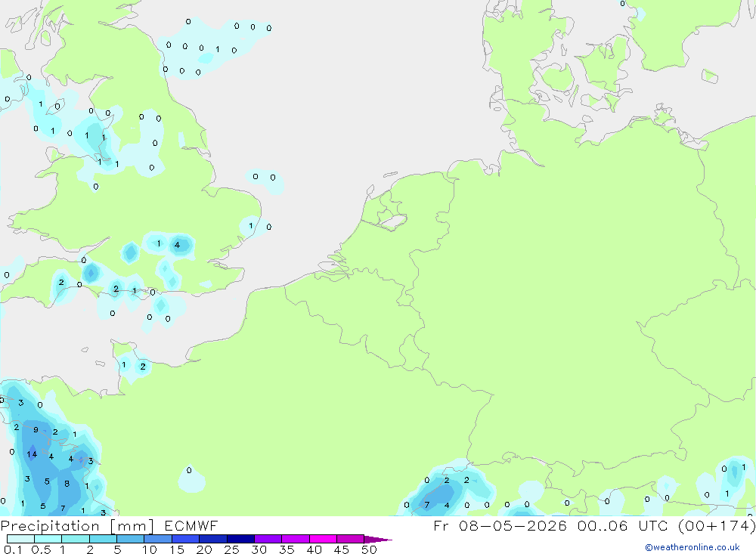The image size is (756, 554).
Task: Click the '8' precipitation value on the map
Action: (67, 483)
